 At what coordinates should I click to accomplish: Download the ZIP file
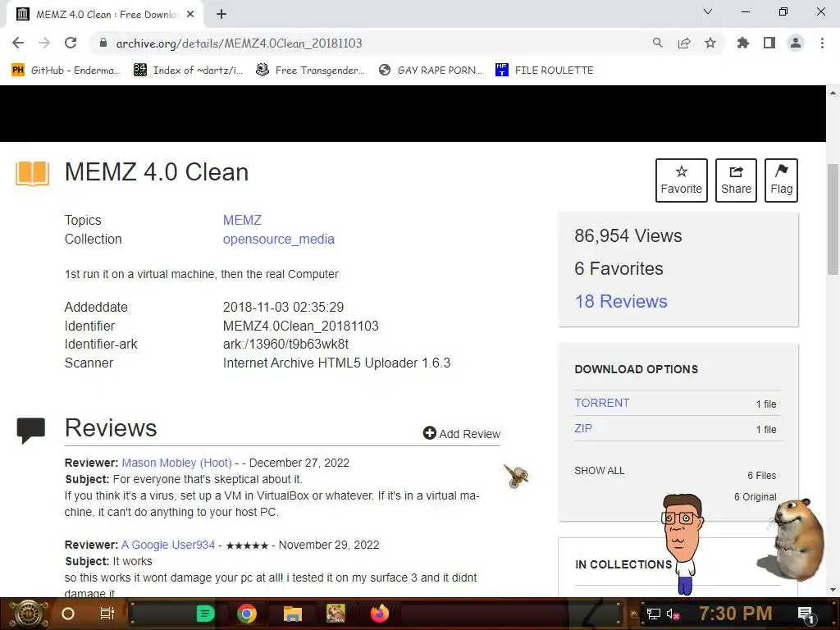point(583,428)
